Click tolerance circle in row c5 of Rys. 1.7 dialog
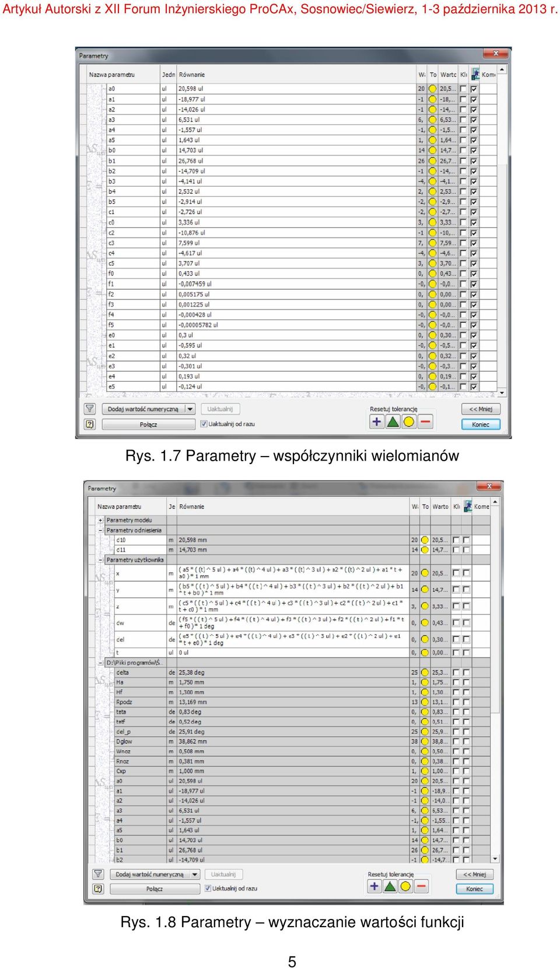This screenshot has width=560, height=968. [x=432, y=263]
